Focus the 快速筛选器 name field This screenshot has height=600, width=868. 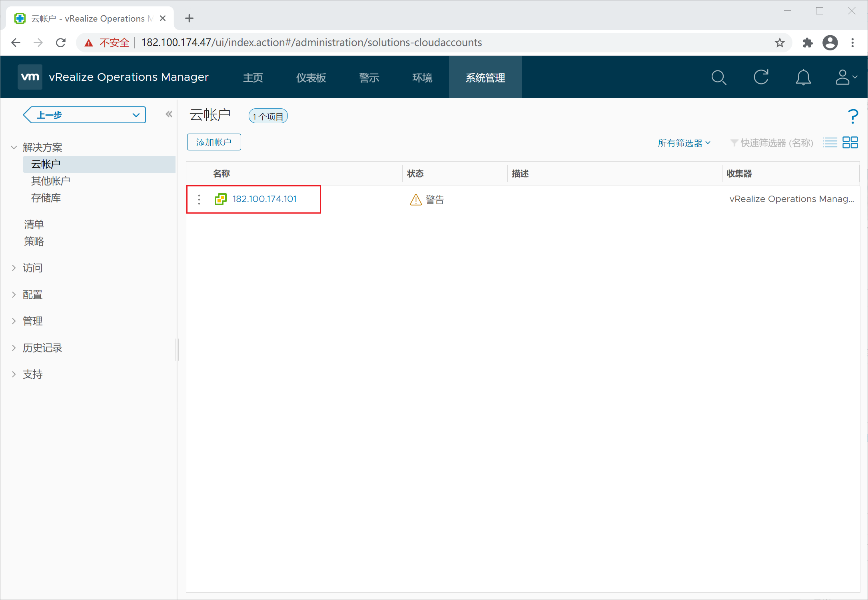pos(776,143)
